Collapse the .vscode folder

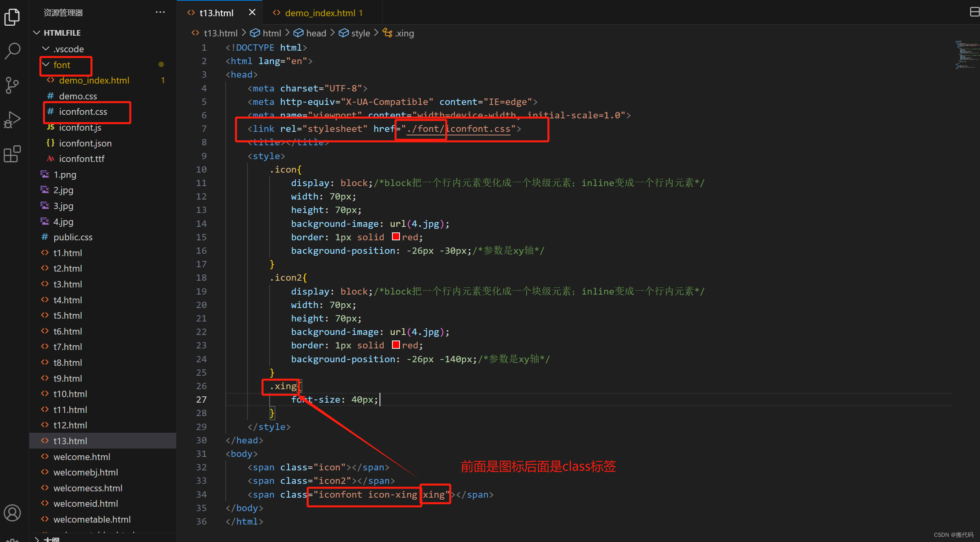[x=103, y=49]
